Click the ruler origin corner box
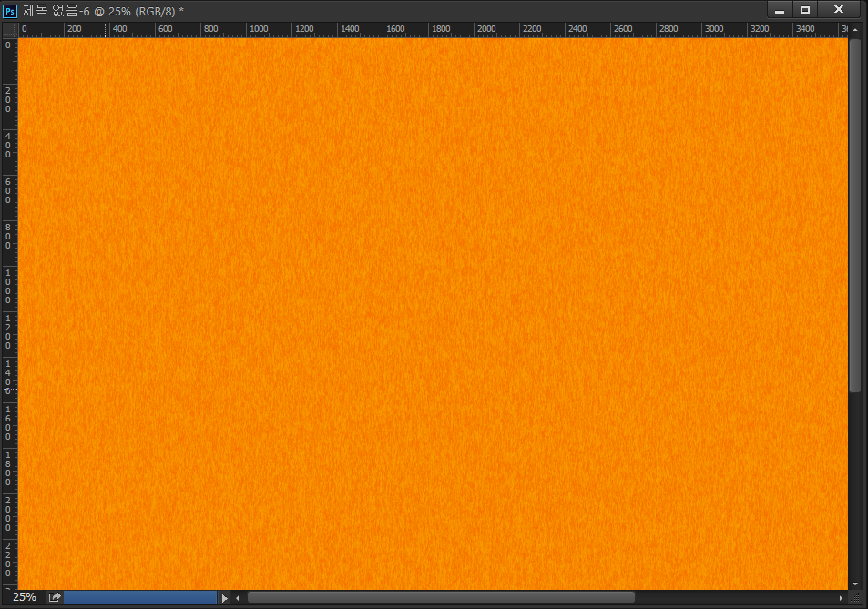Screen dimensions: 868x609 [x=9, y=30]
